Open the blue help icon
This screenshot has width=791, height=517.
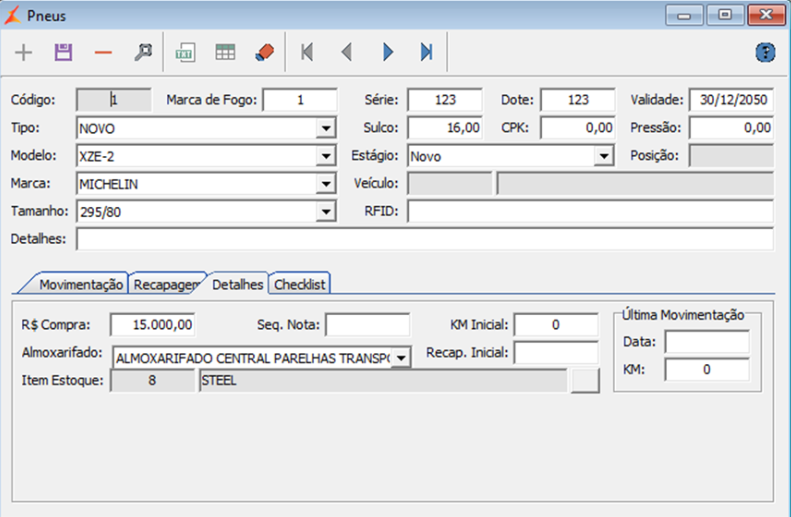(x=765, y=52)
